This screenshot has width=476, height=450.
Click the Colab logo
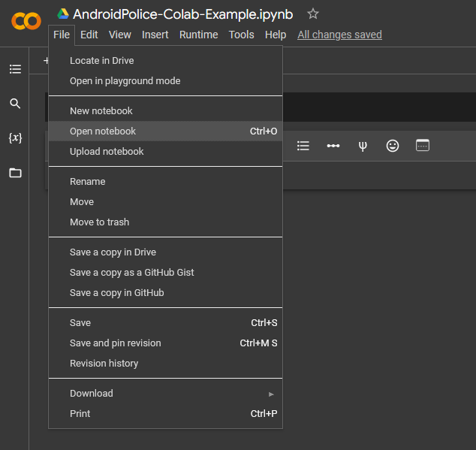point(26,21)
